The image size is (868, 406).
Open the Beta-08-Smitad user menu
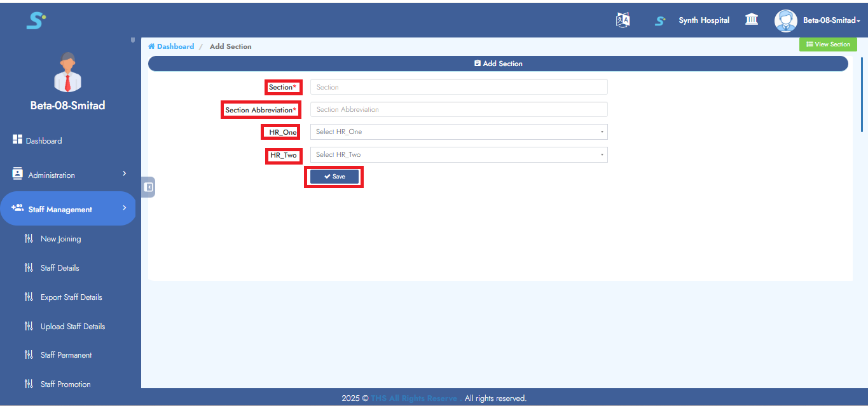pyautogui.click(x=831, y=20)
